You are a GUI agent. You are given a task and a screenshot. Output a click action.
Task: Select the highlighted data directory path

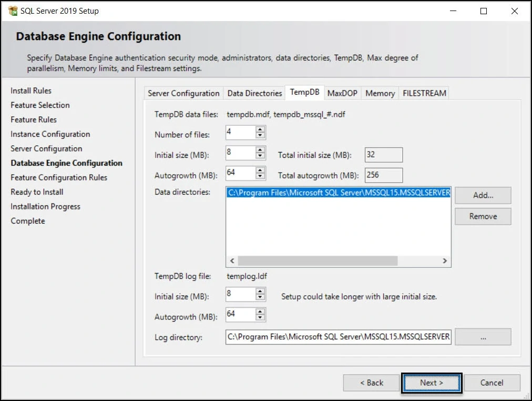coord(338,193)
